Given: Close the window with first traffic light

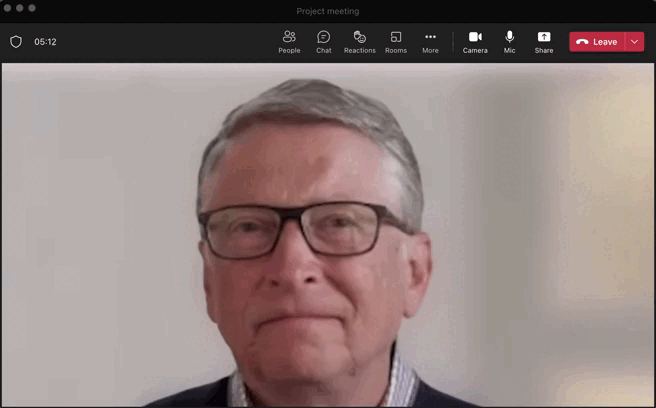Looking at the screenshot, I should (x=7, y=8).
